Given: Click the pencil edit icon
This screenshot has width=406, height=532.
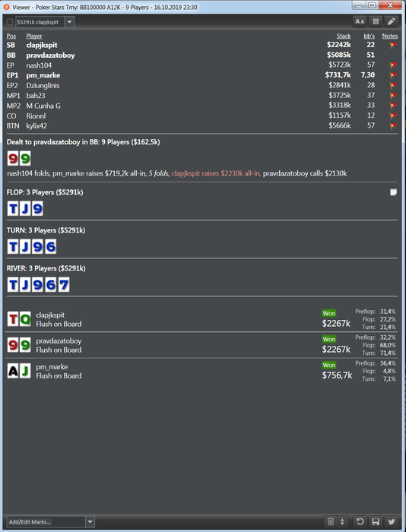Looking at the screenshot, I should pyautogui.click(x=392, y=22).
